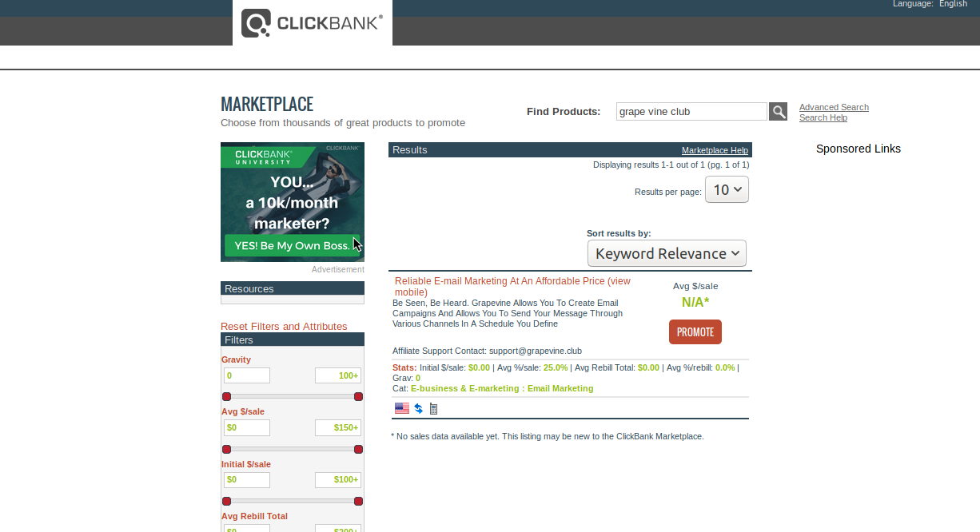Click the ClickBank University ad banner

tap(293, 202)
